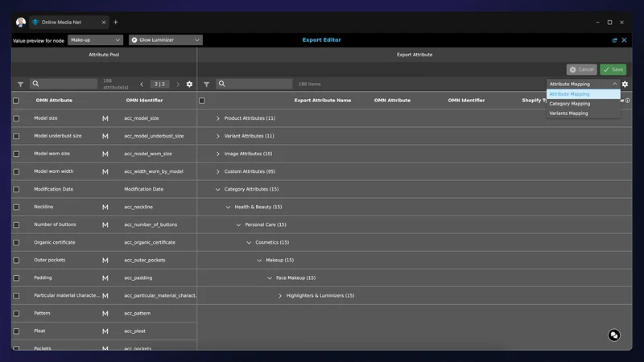This screenshot has height=362, width=644.
Task: Open Attribute Pool filter icon
Action: (x=20, y=84)
